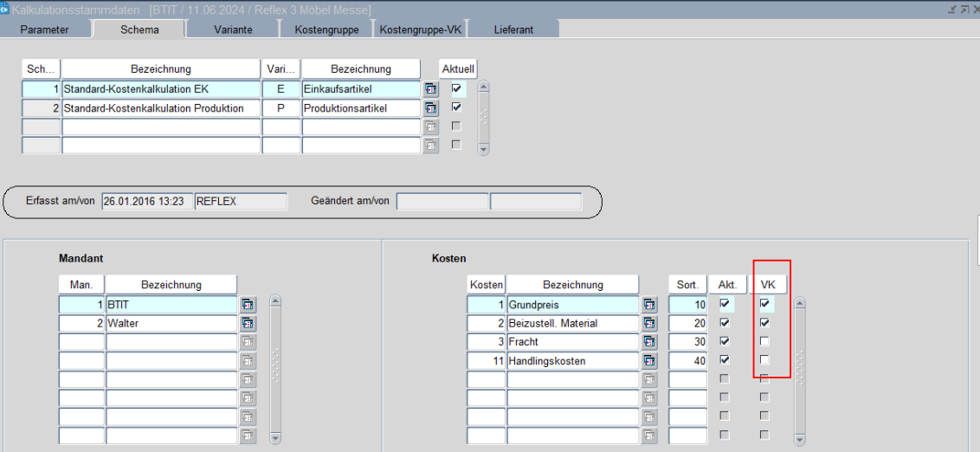
Task: Open the Lieferant tab
Action: tap(513, 29)
